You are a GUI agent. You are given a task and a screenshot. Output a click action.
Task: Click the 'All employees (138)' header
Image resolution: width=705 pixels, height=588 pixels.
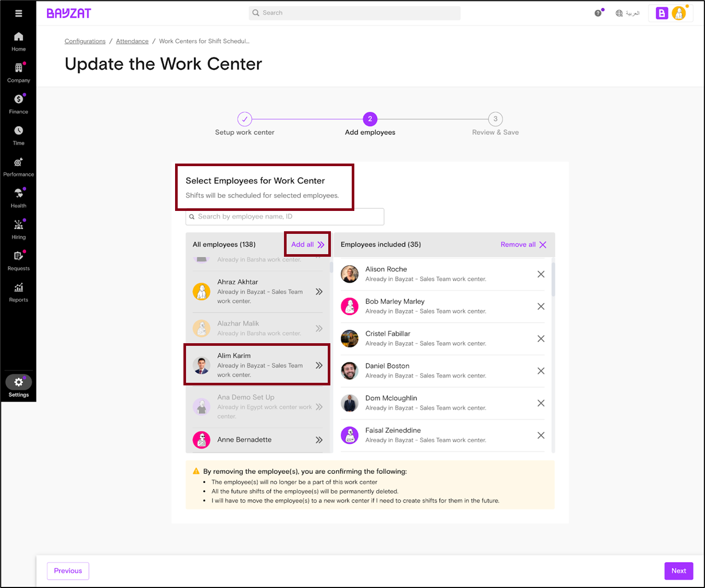(224, 244)
